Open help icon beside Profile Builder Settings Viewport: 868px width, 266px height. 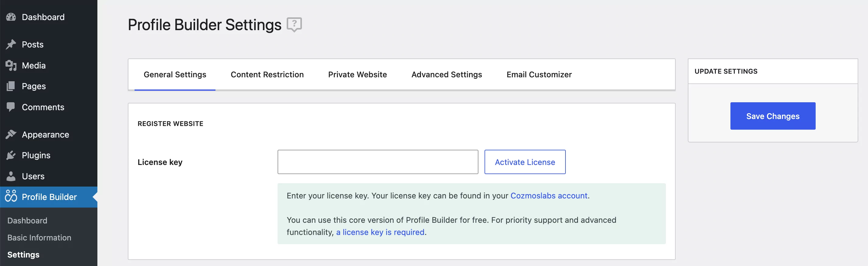click(x=294, y=25)
